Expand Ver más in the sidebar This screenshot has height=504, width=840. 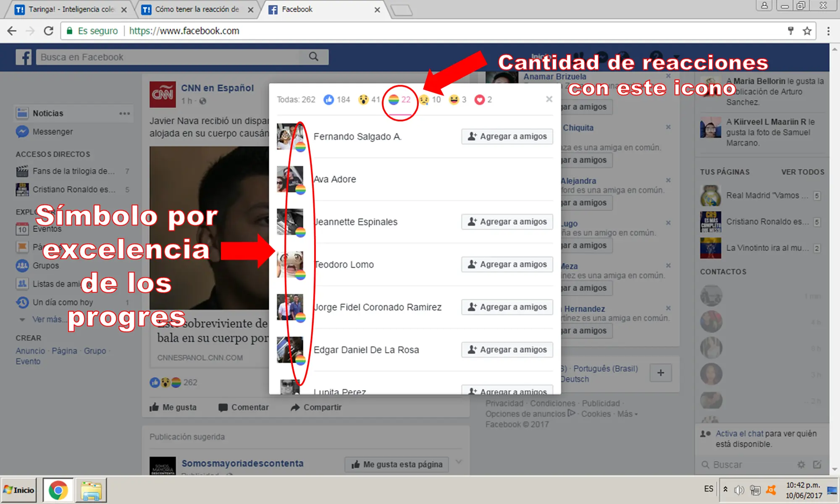click(49, 319)
